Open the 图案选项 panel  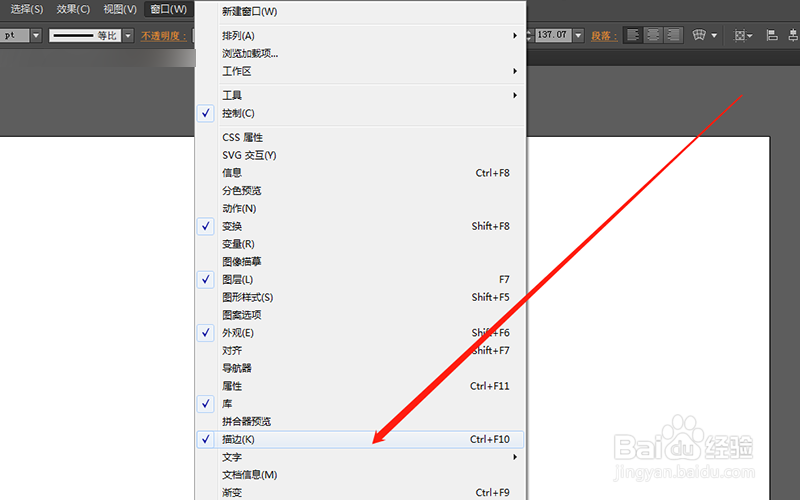[x=360, y=315]
